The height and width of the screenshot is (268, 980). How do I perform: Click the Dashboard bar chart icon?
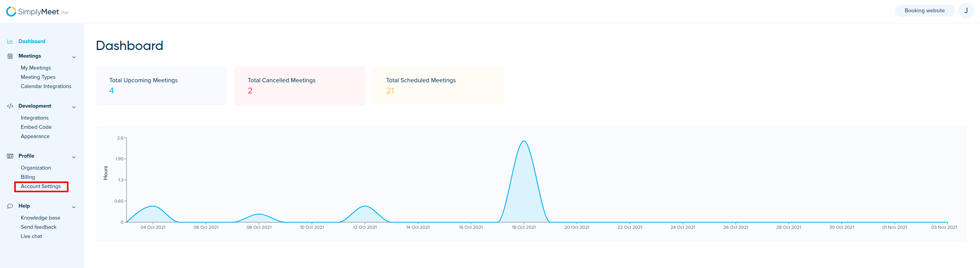pyautogui.click(x=10, y=42)
